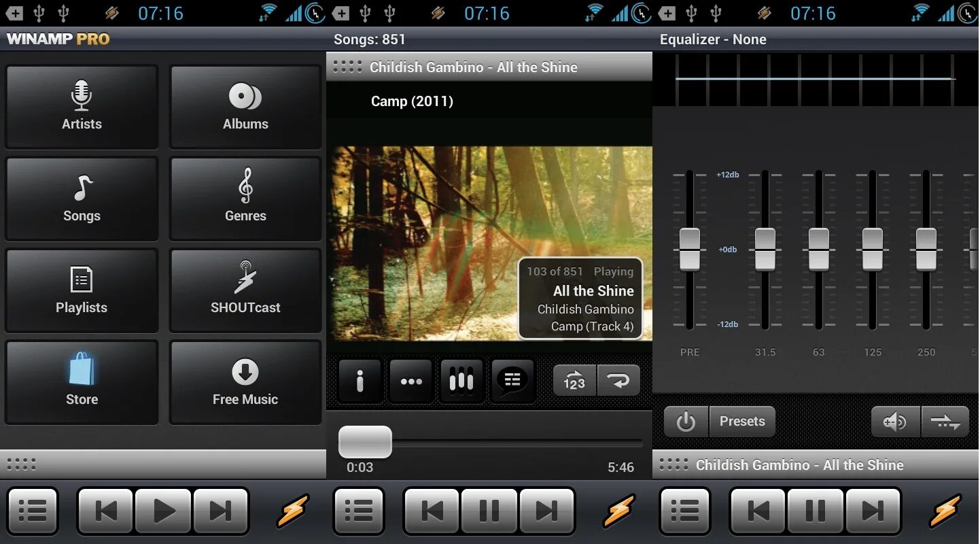The height and width of the screenshot is (544, 980).
Task: Click the PRE preamp slider handle
Action: point(690,250)
